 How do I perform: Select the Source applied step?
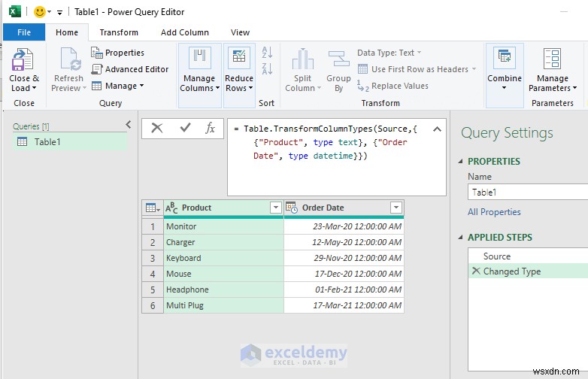click(528, 256)
